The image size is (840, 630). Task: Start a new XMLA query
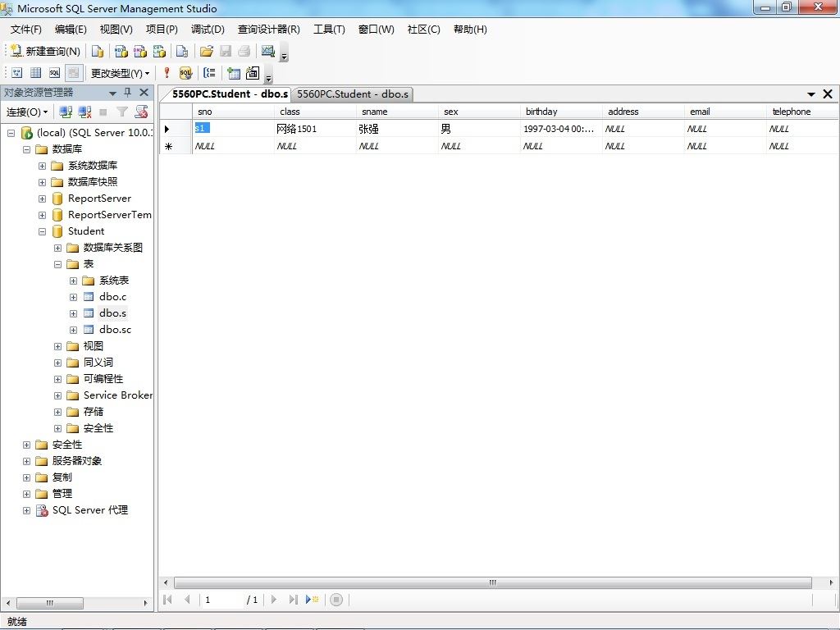tap(160, 52)
